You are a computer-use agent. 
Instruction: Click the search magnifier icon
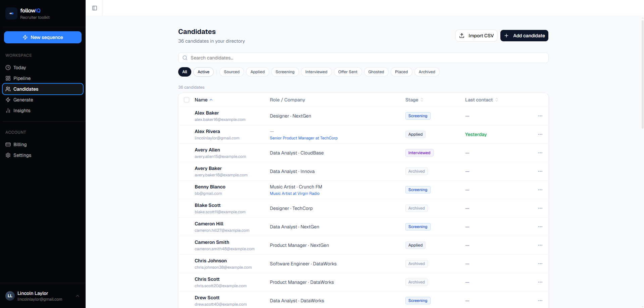click(185, 58)
